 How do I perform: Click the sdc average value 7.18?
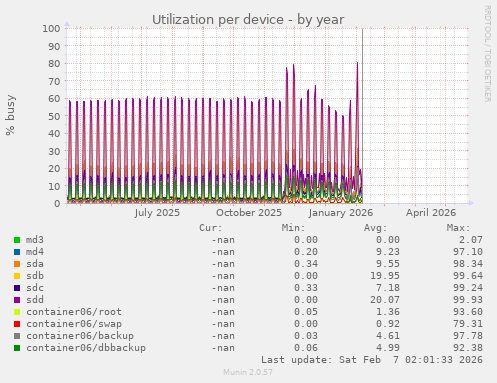tap(388, 288)
